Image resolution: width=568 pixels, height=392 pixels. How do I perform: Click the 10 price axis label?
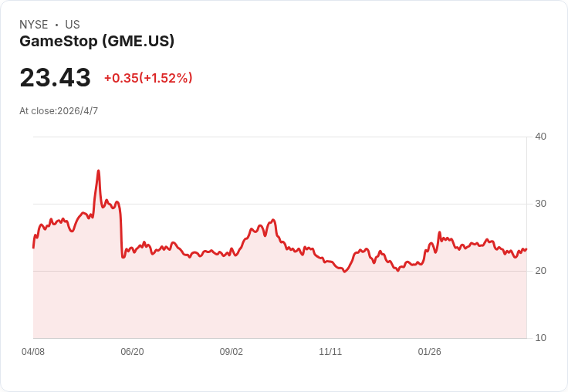pyautogui.click(x=540, y=338)
